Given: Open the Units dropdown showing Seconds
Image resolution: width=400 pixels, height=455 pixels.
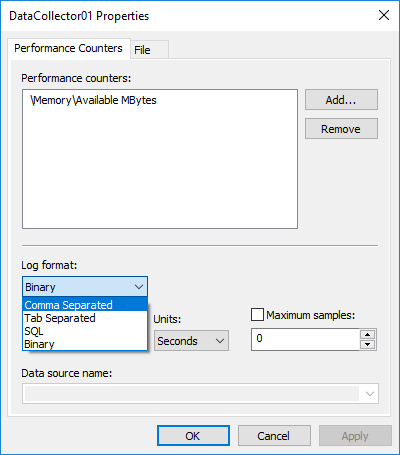Looking at the screenshot, I should click(x=191, y=341).
